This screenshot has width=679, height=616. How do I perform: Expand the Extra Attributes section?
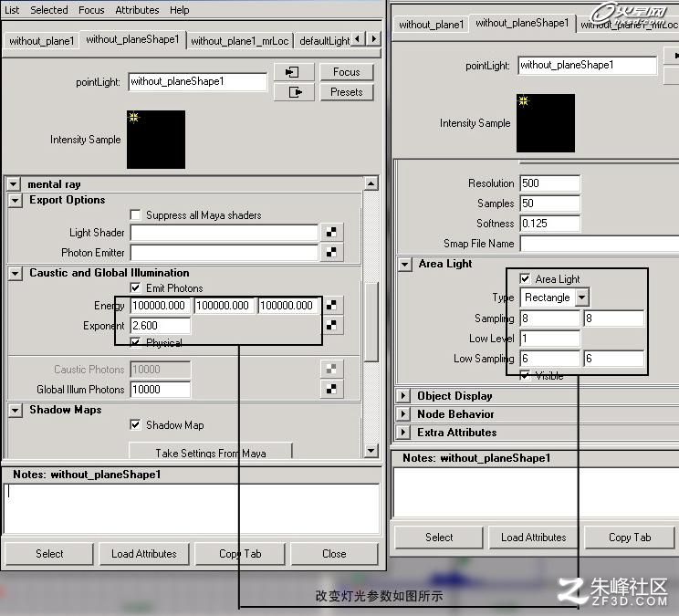(x=403, y=432)
